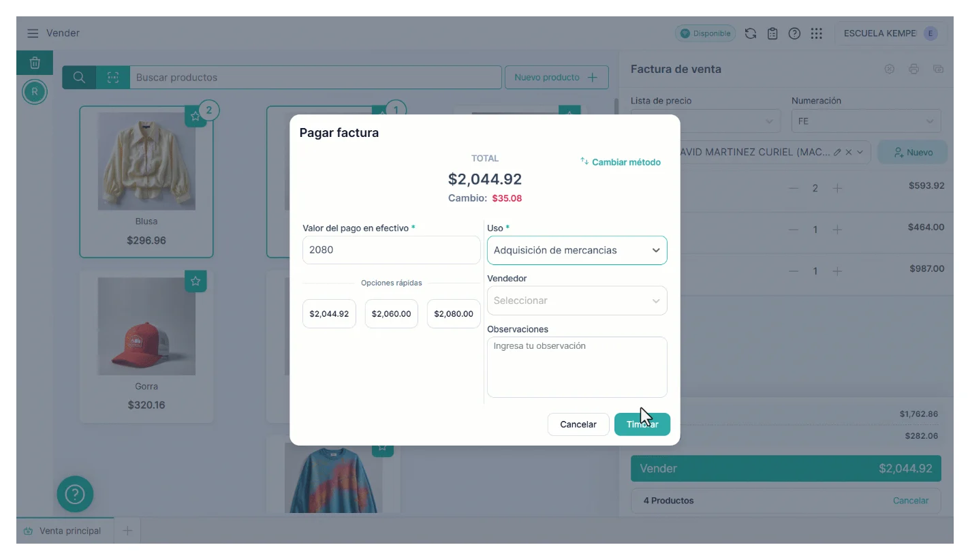Expand the client selector chevron
The image size is (970, 560).
click(861, 152)
